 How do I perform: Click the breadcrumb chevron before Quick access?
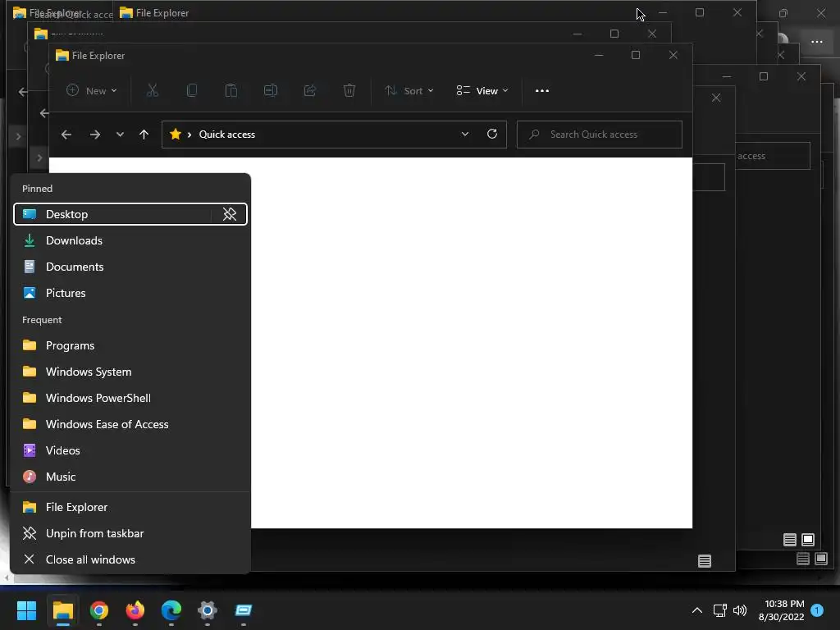[189, 135]
